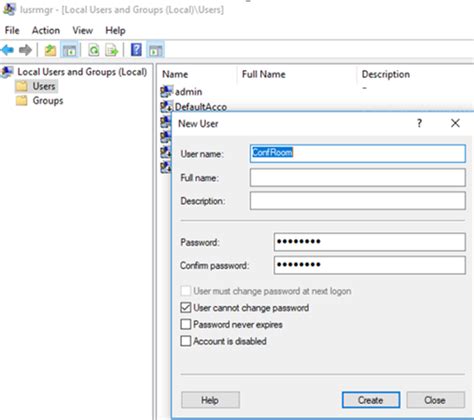Toggle the Show/Hide Console Tree icon
The image size is (474, 420).
70,50
